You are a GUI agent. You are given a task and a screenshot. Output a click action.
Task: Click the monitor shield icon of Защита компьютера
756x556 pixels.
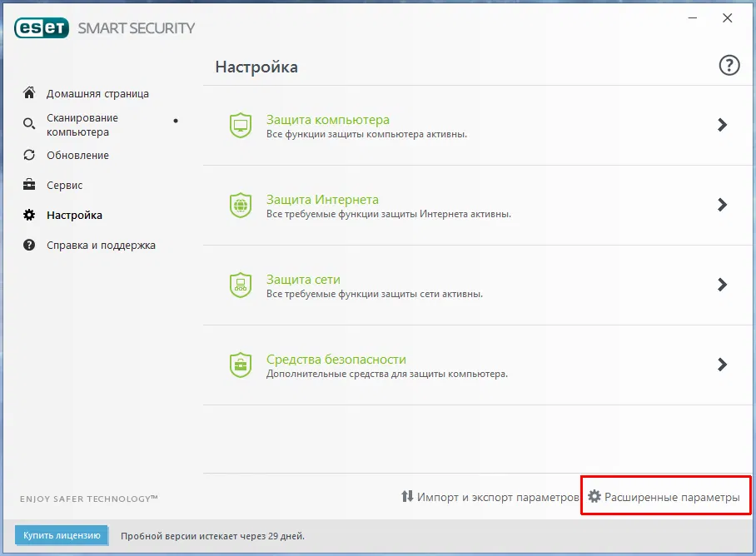tap(241, 126)
